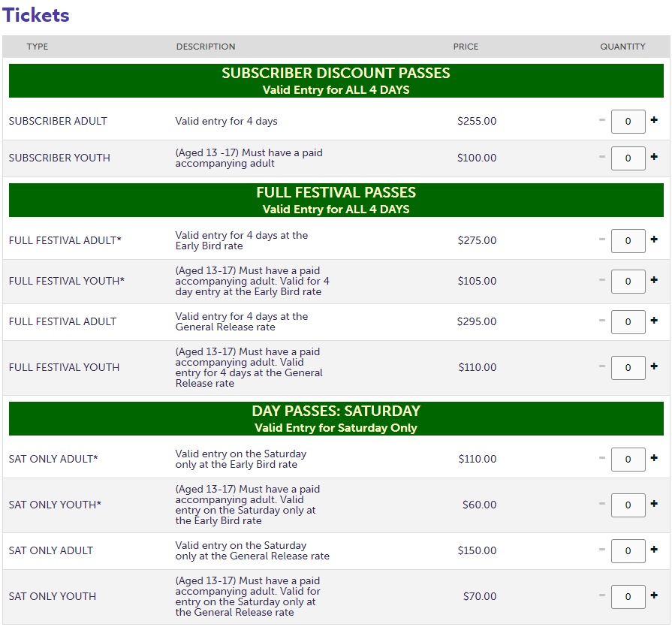This screenshot has width=672, height=627.
Task: Click the Price column header
Action: 466,47
